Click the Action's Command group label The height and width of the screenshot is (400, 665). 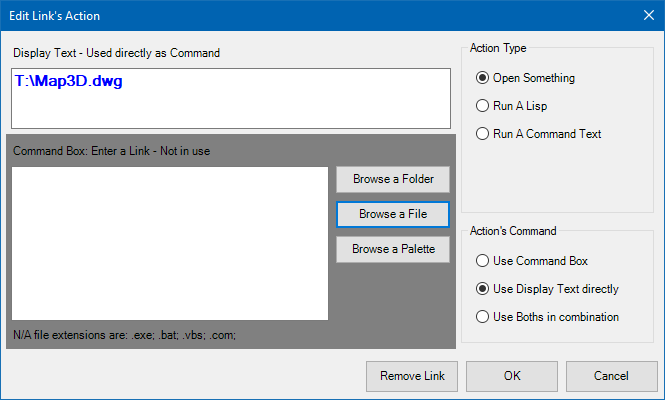pyautogui.click(x=513, y=231)
